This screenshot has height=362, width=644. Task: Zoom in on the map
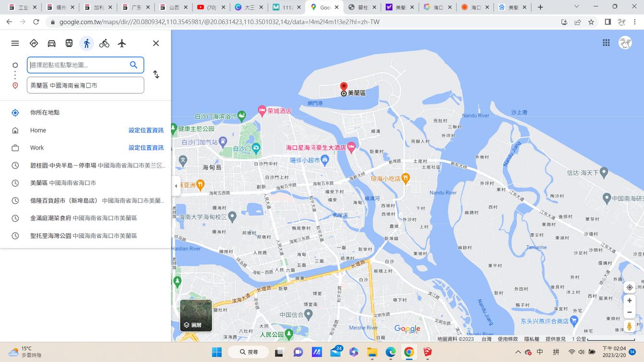tap(630, 301)
